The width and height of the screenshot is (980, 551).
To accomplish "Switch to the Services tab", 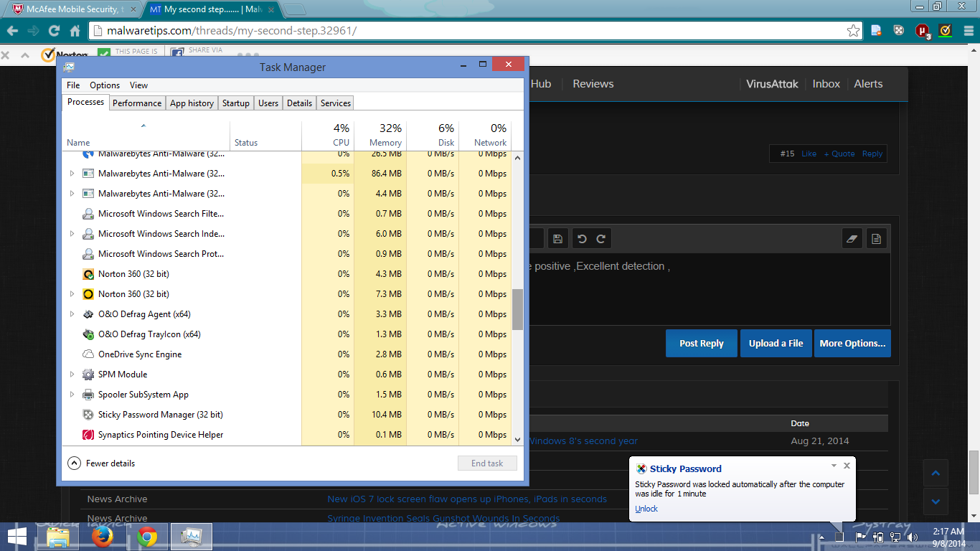I will [336, 103].
